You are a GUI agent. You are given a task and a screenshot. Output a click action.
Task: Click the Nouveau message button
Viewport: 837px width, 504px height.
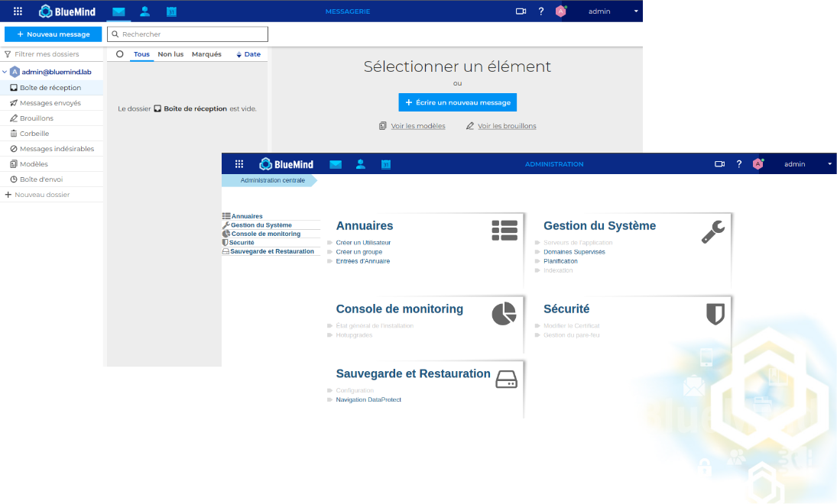[x=53, y=34]
